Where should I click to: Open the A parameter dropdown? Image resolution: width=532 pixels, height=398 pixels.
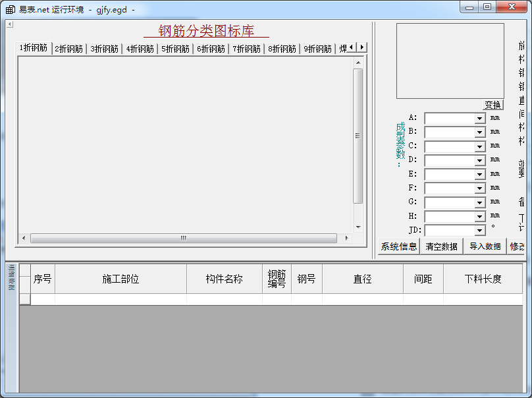(x=479, y=119)
